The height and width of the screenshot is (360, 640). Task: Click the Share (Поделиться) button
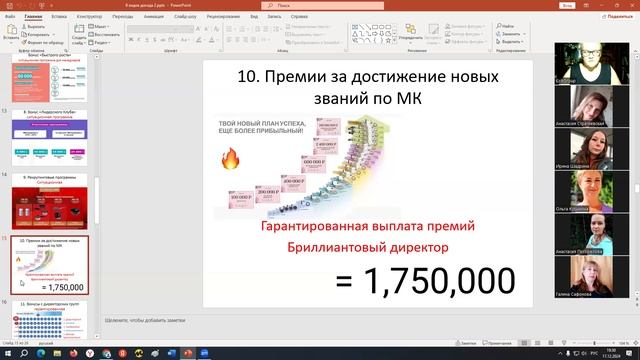(617, 16)
